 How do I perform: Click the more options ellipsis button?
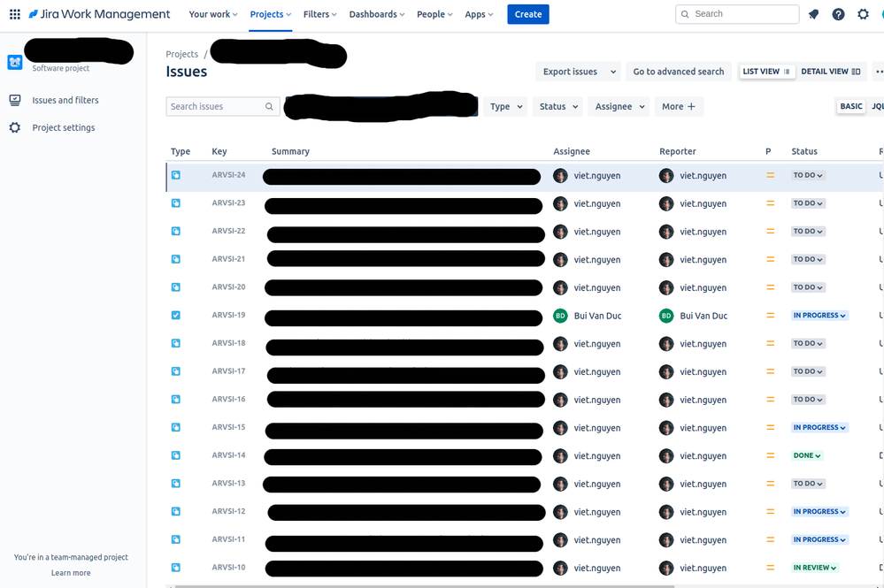(879, 72)
